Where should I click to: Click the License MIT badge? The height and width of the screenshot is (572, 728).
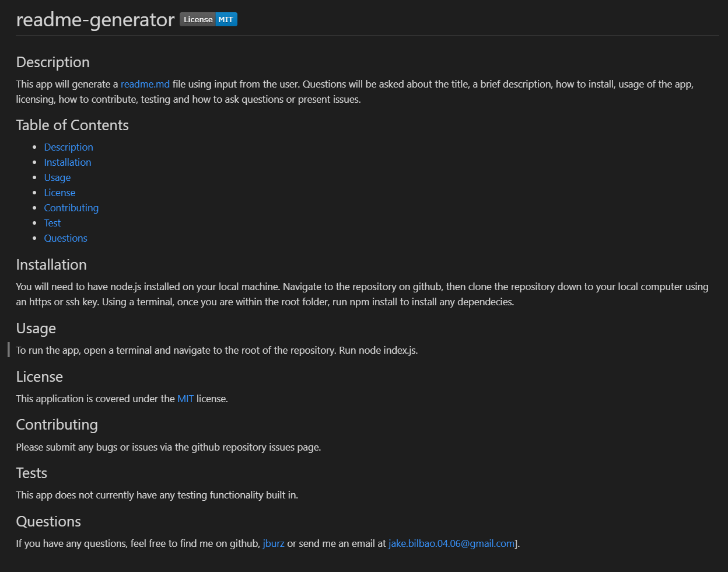[x=208, y=19]
